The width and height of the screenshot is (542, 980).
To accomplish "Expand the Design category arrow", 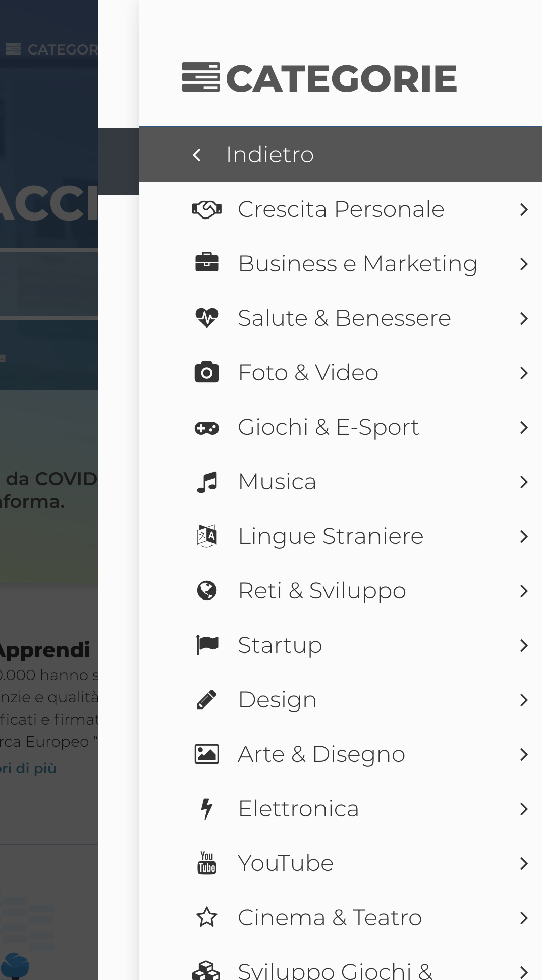I will pyautogui.click(x=524, y=700).
